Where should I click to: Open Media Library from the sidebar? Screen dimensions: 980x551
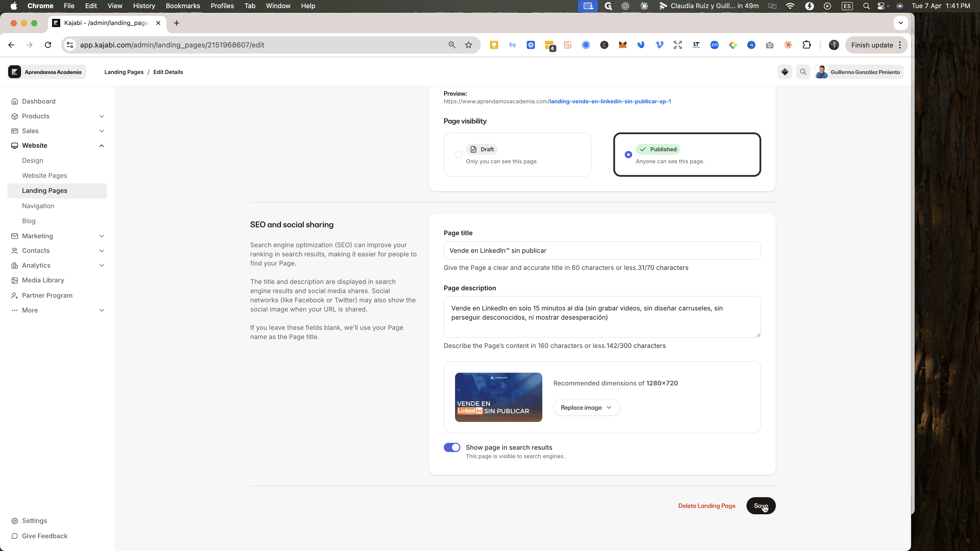pyautogui.click(x=43, y=280)
